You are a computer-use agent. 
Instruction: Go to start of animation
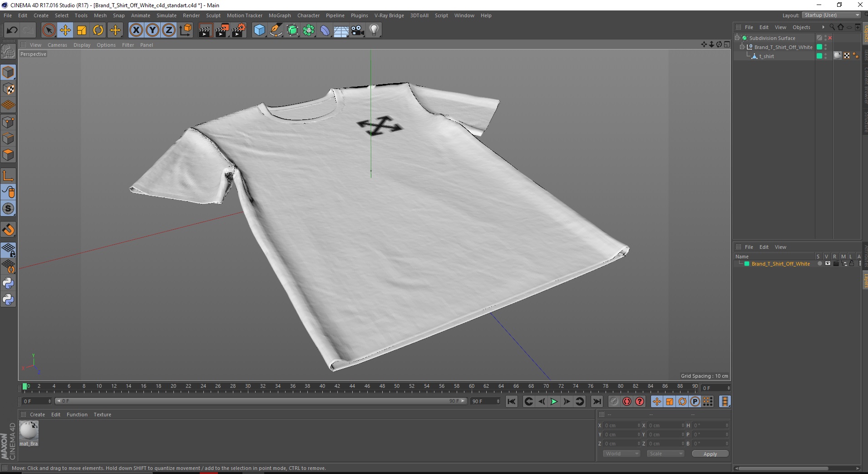click(x=512, y=401)
